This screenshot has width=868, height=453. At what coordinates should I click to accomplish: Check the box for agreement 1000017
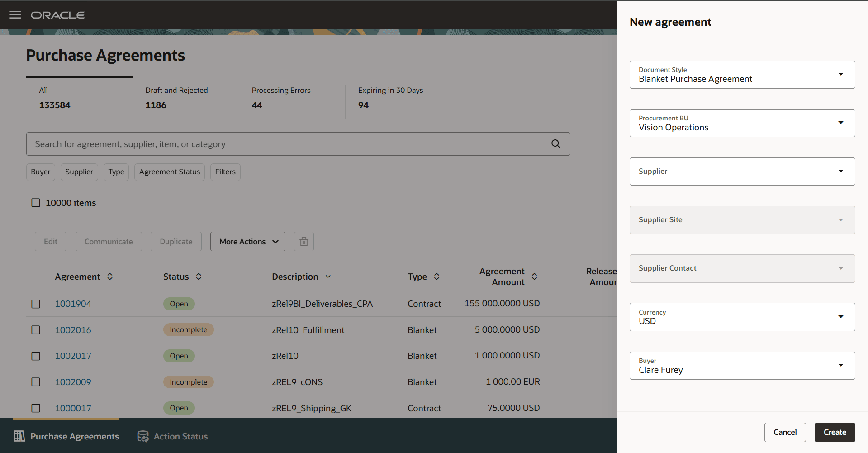pyautogui.click(x=36, y=408)
